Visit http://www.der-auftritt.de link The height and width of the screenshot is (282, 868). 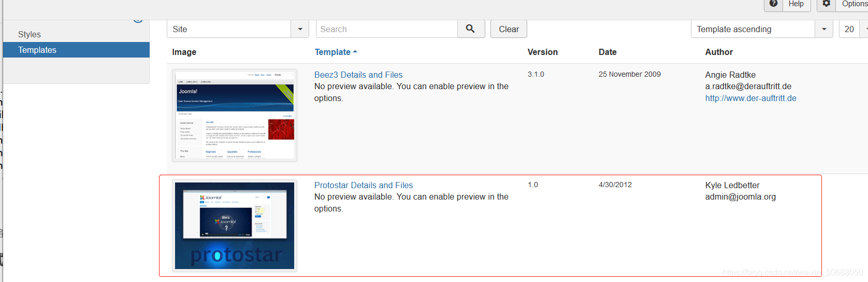tap(751, 98)
